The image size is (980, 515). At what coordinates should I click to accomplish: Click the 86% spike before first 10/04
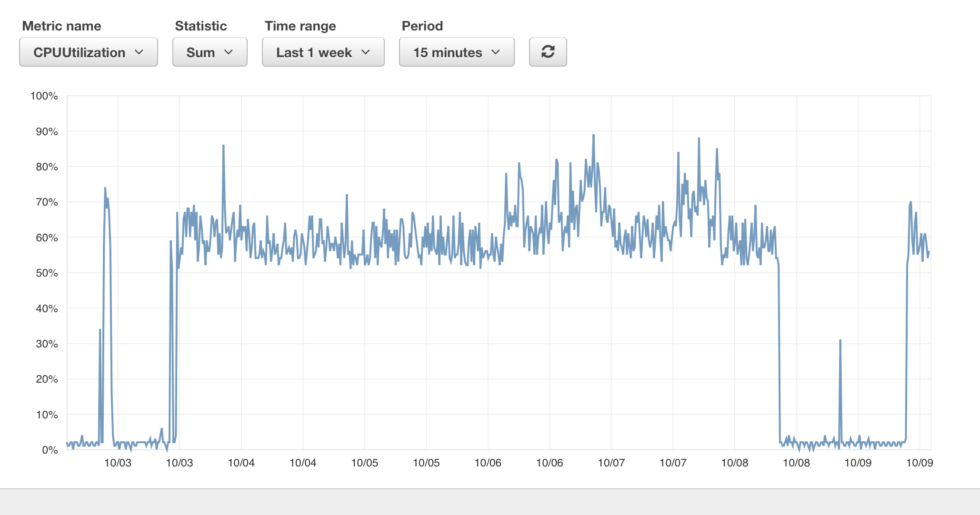[x=223, y=146]
